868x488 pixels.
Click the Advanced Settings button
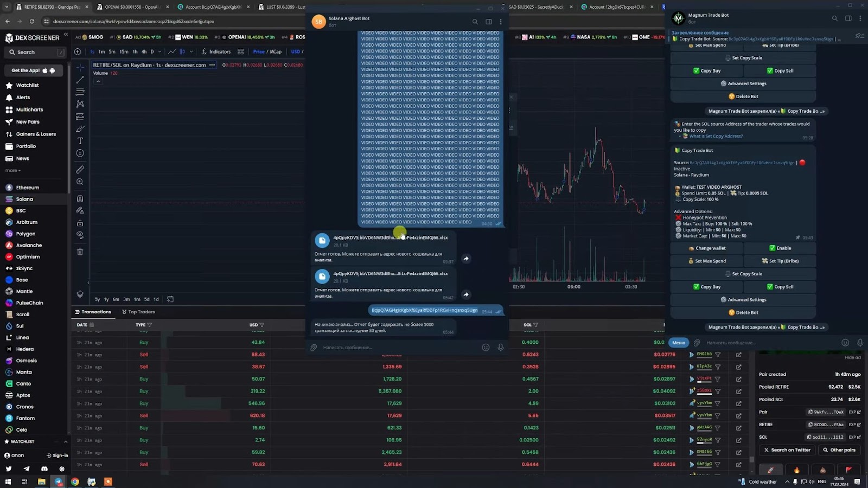(743, 300)
